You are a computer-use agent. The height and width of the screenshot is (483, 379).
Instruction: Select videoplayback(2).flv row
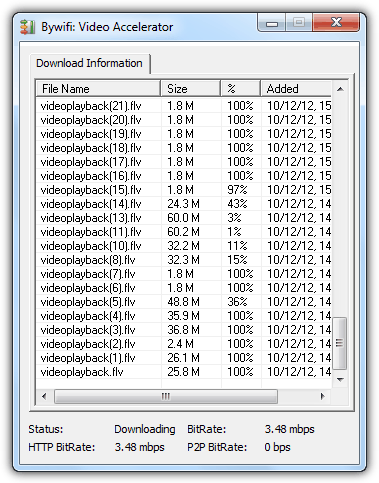(x=184, y=344)
